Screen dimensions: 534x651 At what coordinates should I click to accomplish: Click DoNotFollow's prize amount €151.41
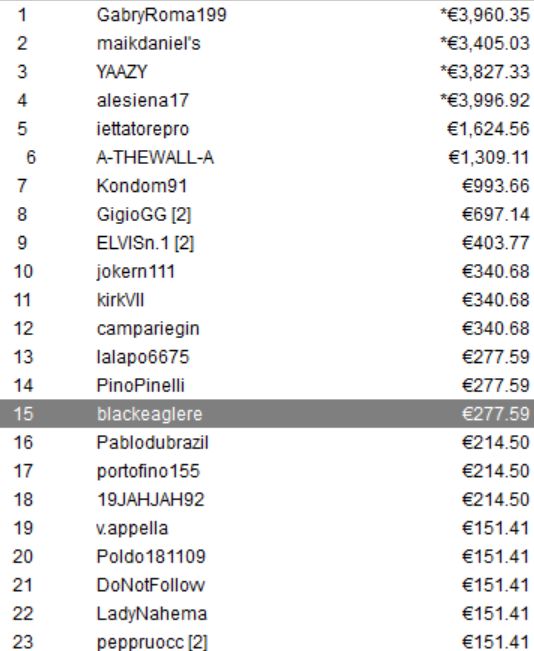[496, 585]
